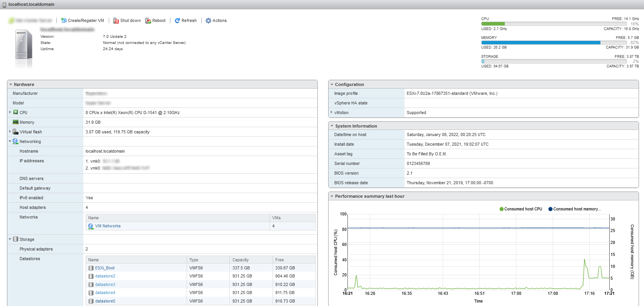Sort datastores by Free column
The height and width of the screenshot is (306, 644).
tap(294, 260)
